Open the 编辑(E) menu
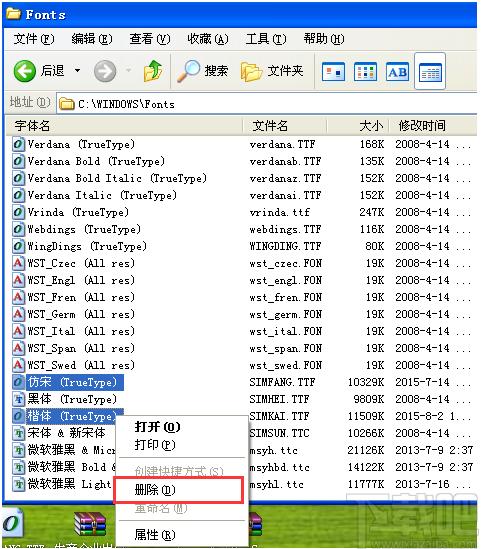Screen dimensions: 481x549 (x=92, y=39)
